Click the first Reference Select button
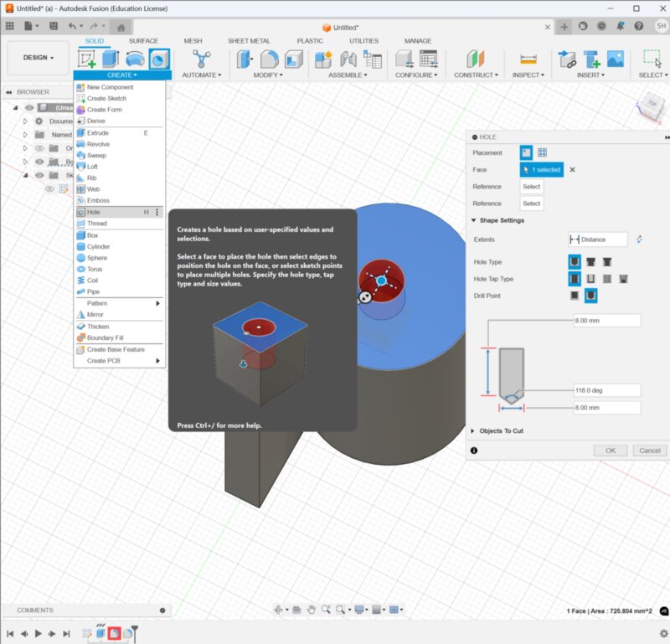The image size is (670, 644). click(x=532, y=187)
